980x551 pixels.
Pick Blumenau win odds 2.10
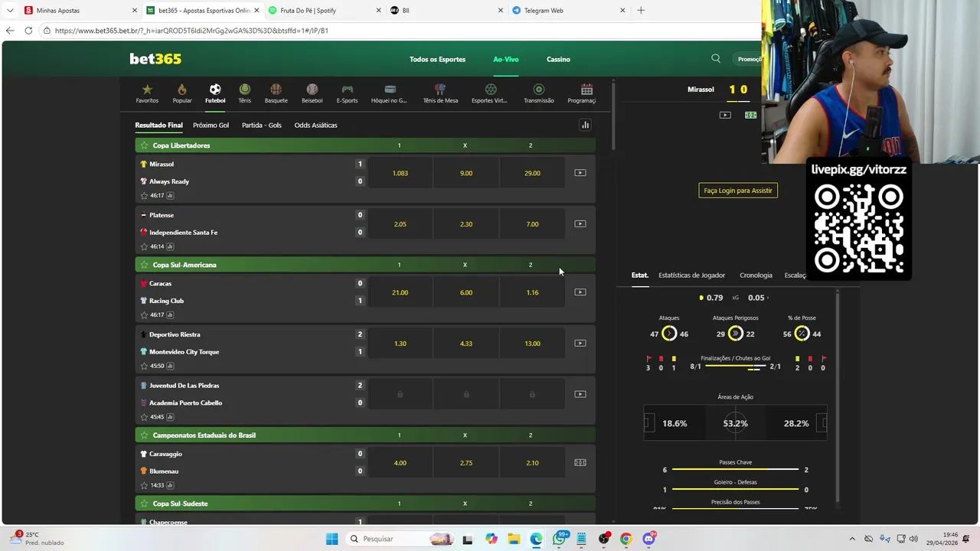pos(532,463)
